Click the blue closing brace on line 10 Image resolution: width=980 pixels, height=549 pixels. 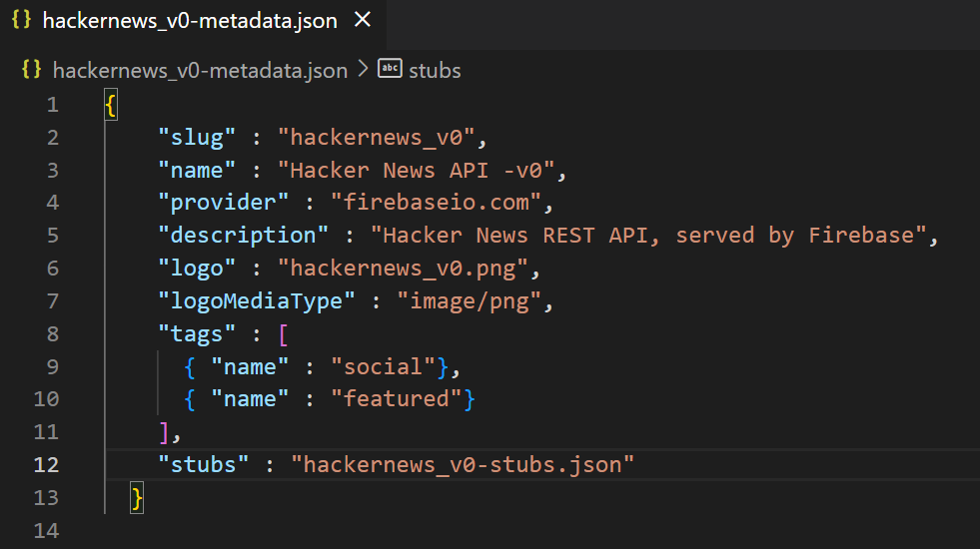pos(470,399)
